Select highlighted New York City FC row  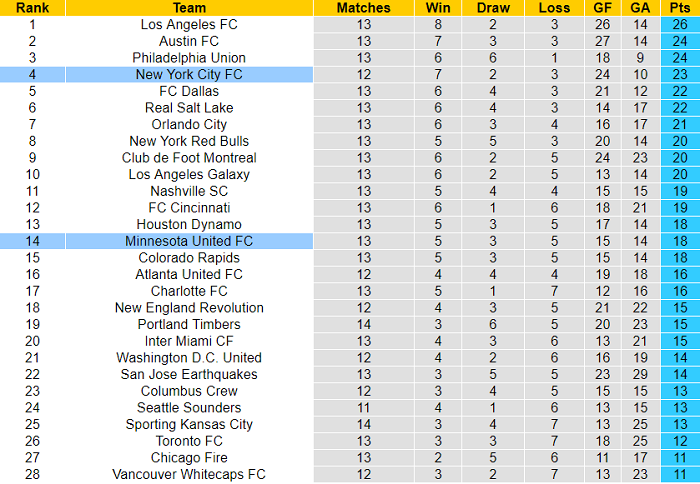pos(350,75)
